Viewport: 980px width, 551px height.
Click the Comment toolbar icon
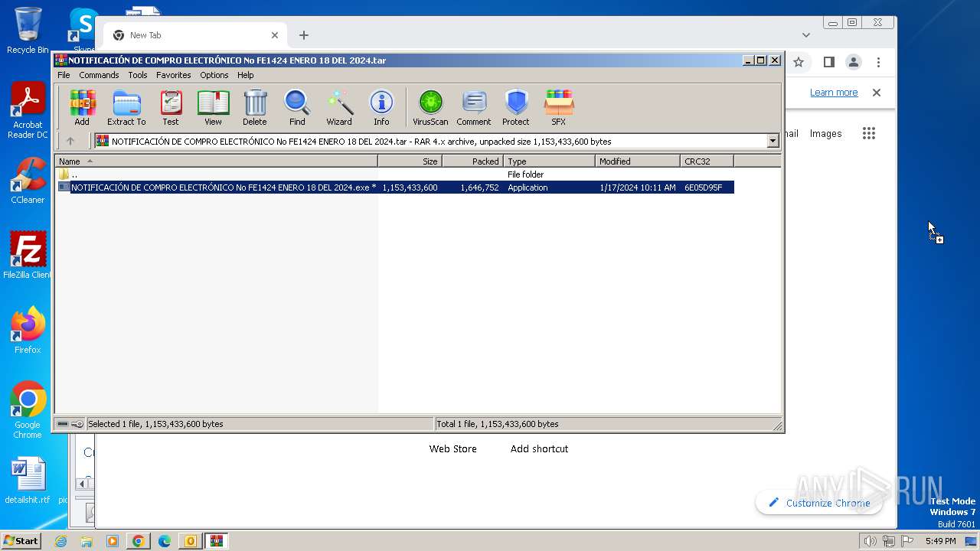[474, 107]
